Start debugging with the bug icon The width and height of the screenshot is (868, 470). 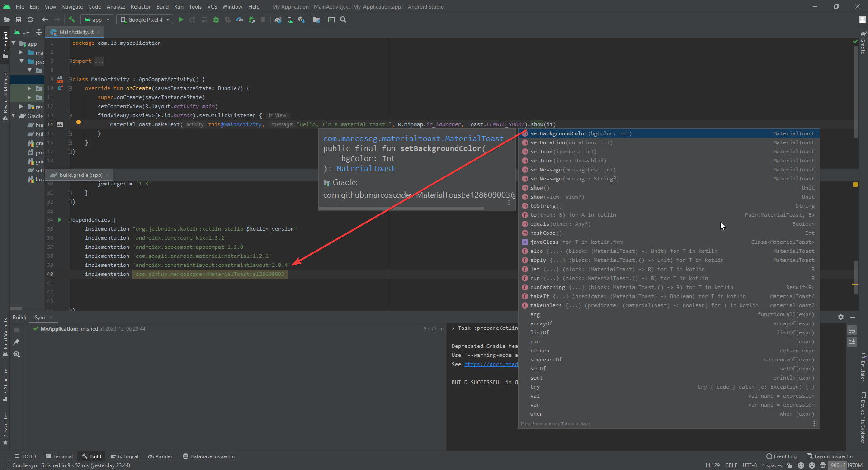(x=216, y=19)
